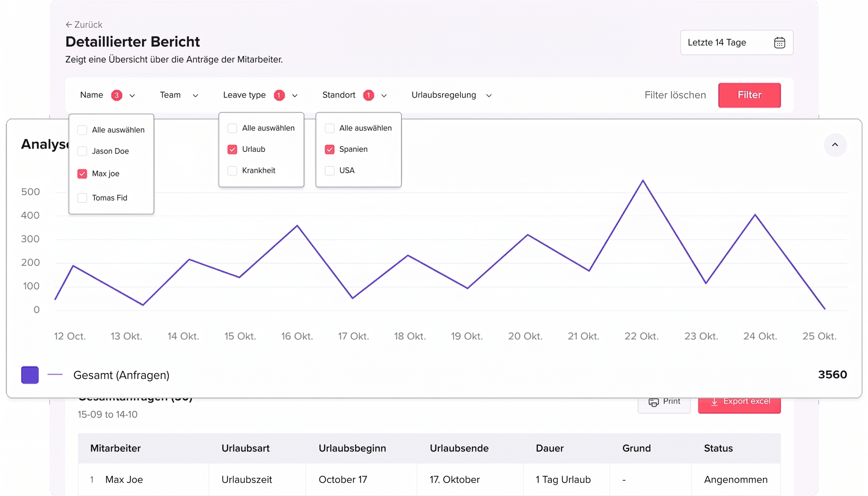Click the red Filter button

coord(749,95)
